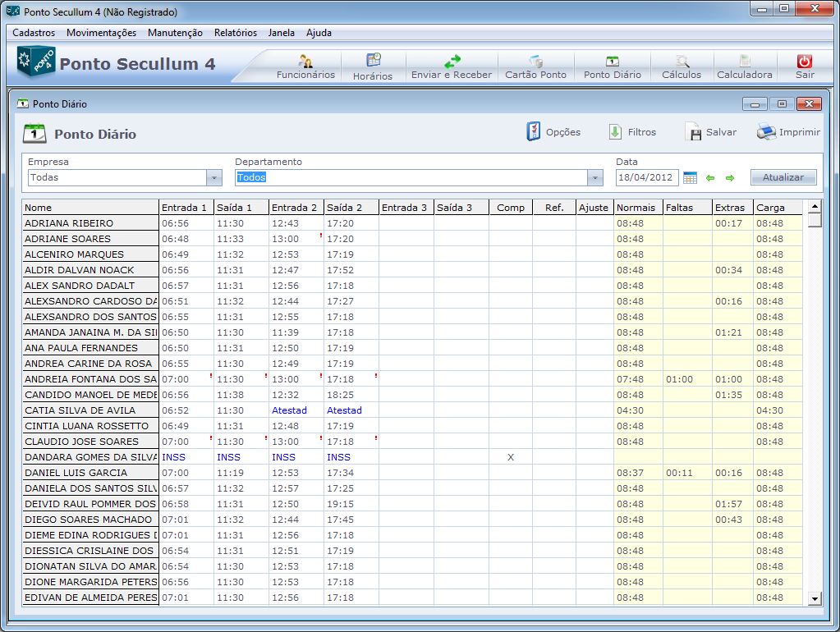Open the Manutenção menu
This screenshot has width=840, height=632.
(175, 33)
